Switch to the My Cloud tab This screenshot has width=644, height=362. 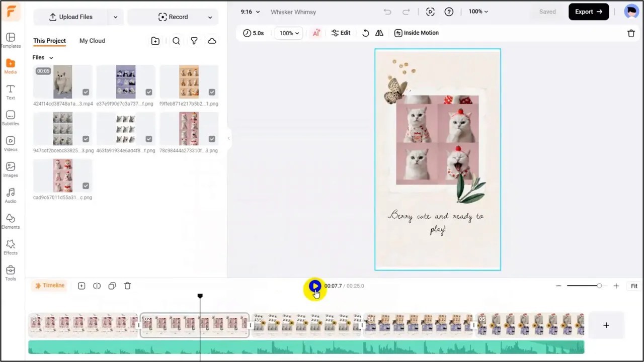pyautogui.click(x=92, y=41)
